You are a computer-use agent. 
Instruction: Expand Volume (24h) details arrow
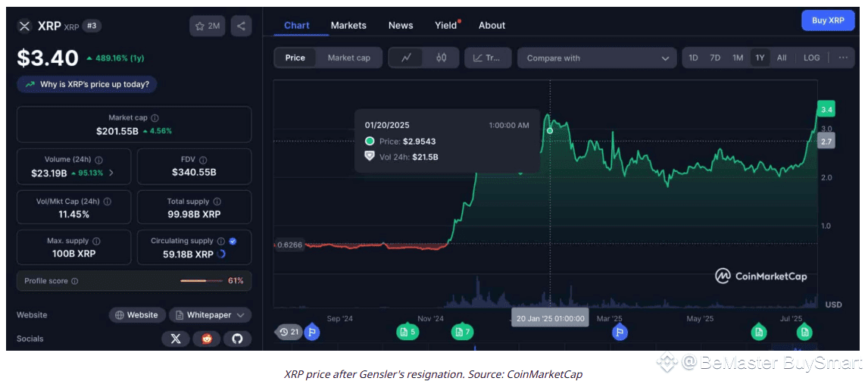click(x=111, y=173)
